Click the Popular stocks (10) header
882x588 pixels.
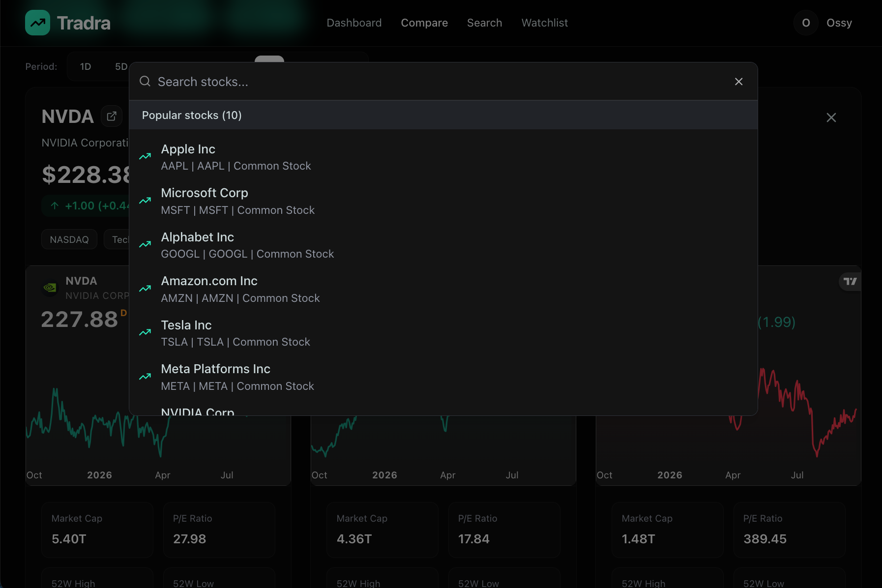(x=443, y=115)
